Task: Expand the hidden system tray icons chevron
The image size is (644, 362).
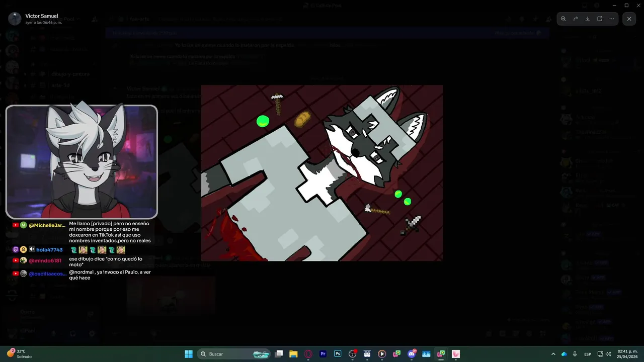Action: click(x=553, y=354)
